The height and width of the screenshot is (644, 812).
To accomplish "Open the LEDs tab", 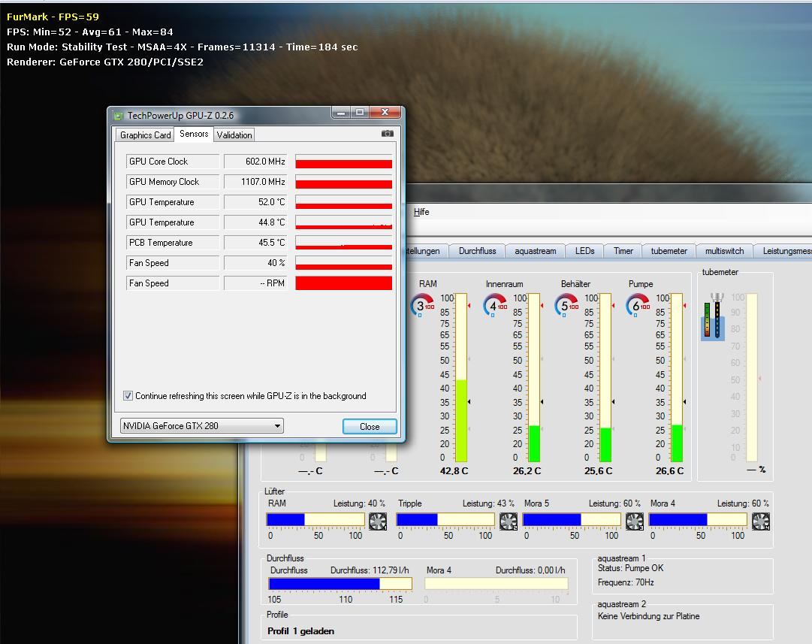I will click(584, 251).
